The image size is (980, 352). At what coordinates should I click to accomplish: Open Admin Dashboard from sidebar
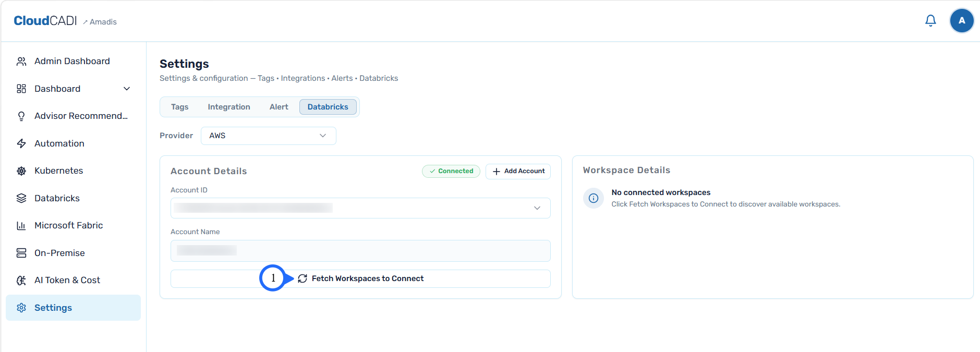point(73,62)
